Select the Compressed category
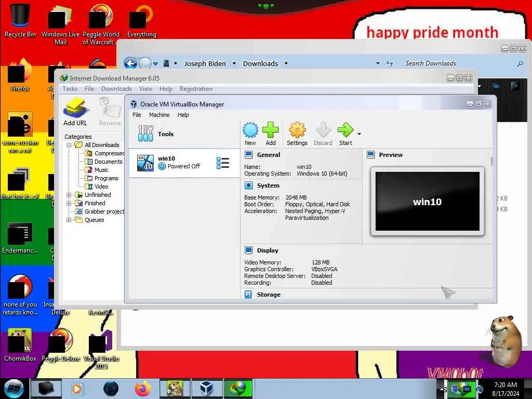The width and height of the screenshot is (532, 399). click(x=104, y=153)
